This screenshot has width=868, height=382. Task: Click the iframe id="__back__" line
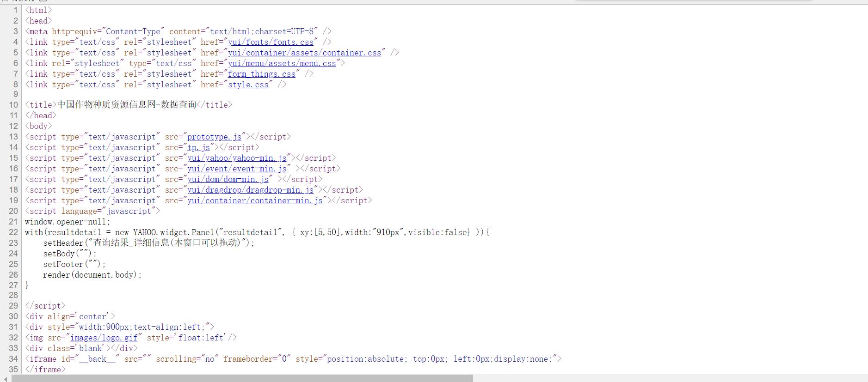click(293, 359)
